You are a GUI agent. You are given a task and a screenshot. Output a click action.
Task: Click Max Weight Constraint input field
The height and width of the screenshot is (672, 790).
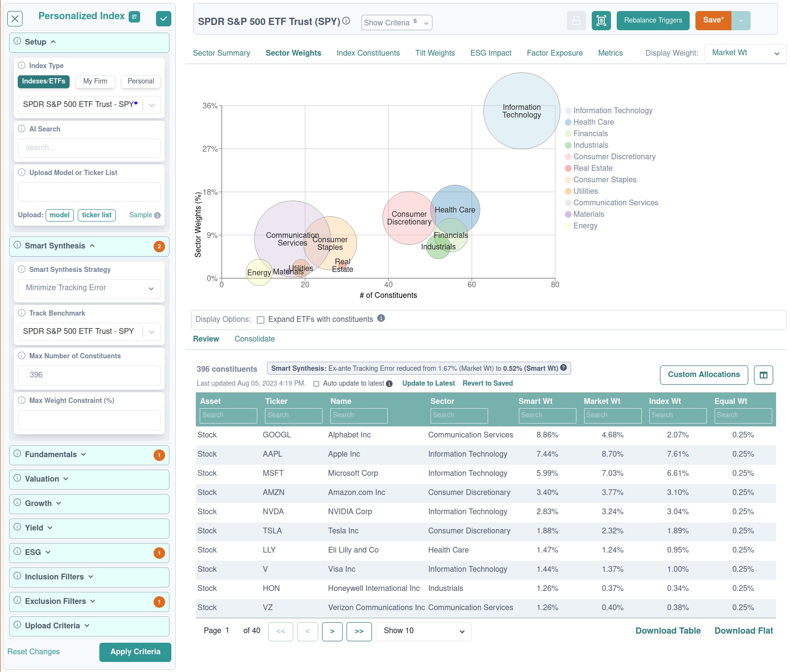coord(89,420)
